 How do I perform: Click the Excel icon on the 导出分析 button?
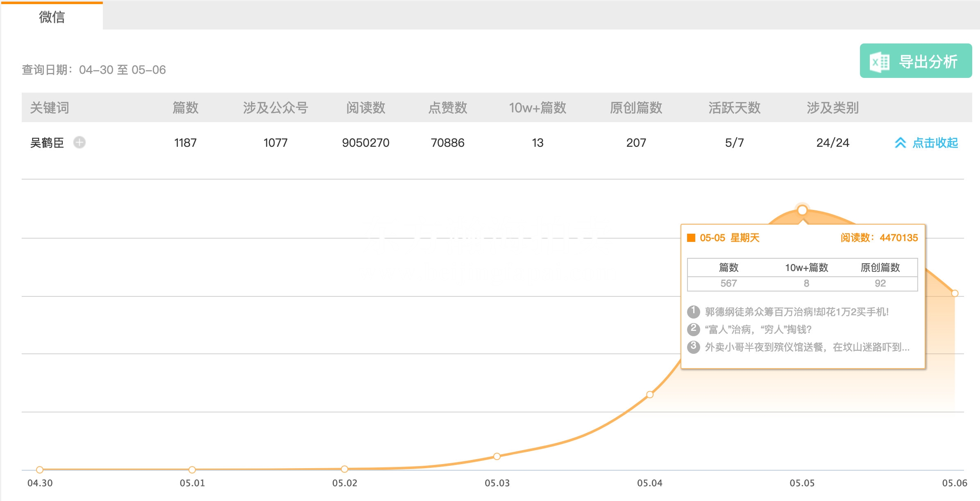click(880, 61)
